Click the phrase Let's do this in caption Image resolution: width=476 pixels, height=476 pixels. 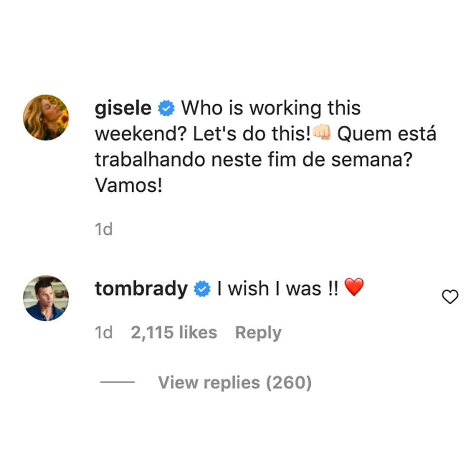[248, 134]
